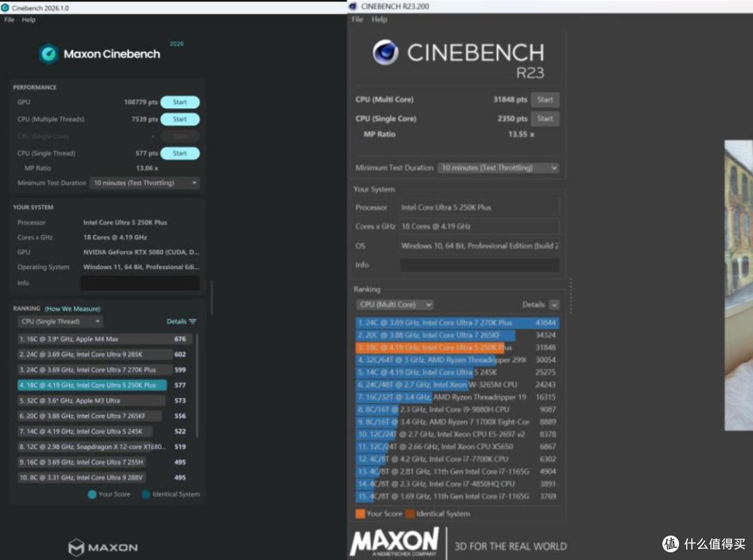This screenshot has height=560, width=753.
Task: Click the Processor field in R23
Action: (x=479, y=208)
